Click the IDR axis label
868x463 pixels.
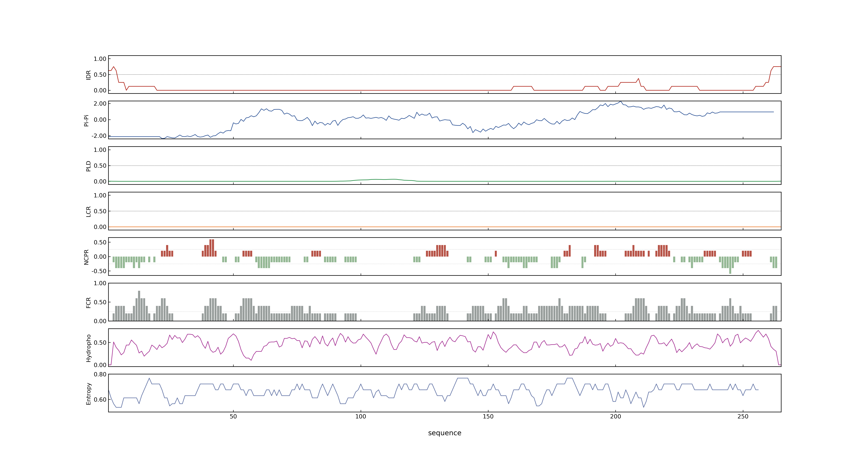point(88,75)
